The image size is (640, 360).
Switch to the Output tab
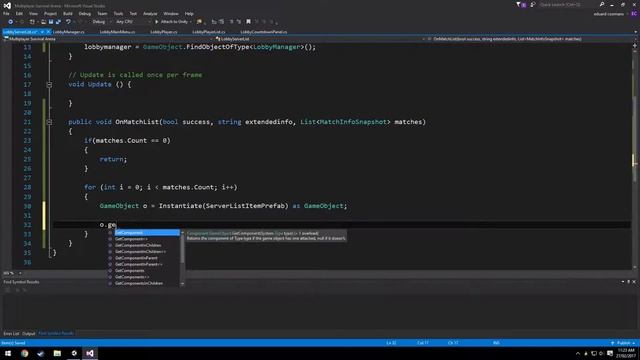29,333
